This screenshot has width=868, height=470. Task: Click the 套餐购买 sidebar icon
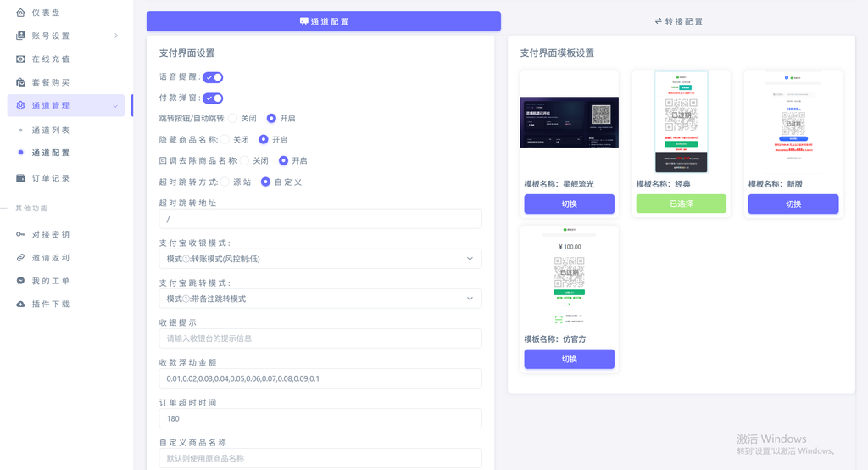(20, 82)
